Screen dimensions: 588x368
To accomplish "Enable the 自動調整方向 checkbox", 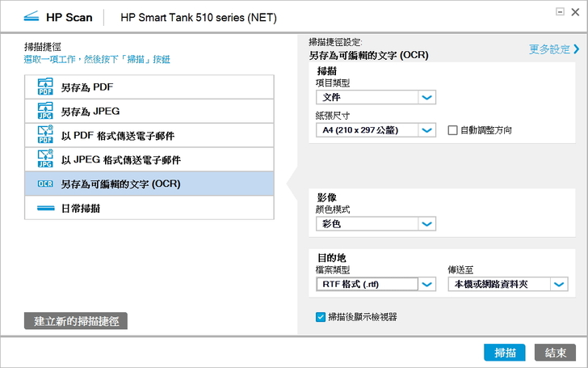I will point(452,130).
